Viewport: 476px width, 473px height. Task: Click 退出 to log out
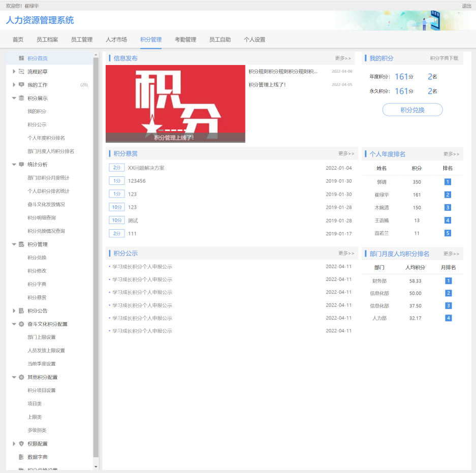466,6
